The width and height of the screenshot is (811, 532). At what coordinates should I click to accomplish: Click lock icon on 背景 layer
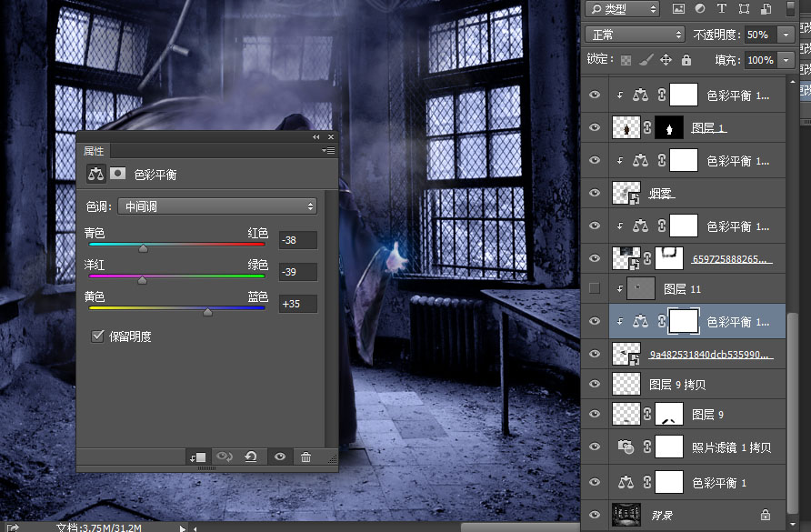[x=766, y=515]
